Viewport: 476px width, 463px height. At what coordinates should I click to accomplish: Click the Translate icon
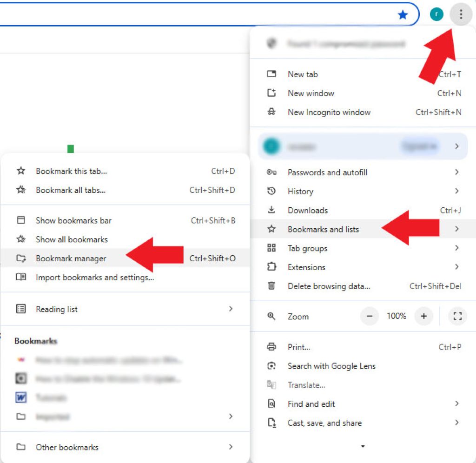tap(271, 384)
